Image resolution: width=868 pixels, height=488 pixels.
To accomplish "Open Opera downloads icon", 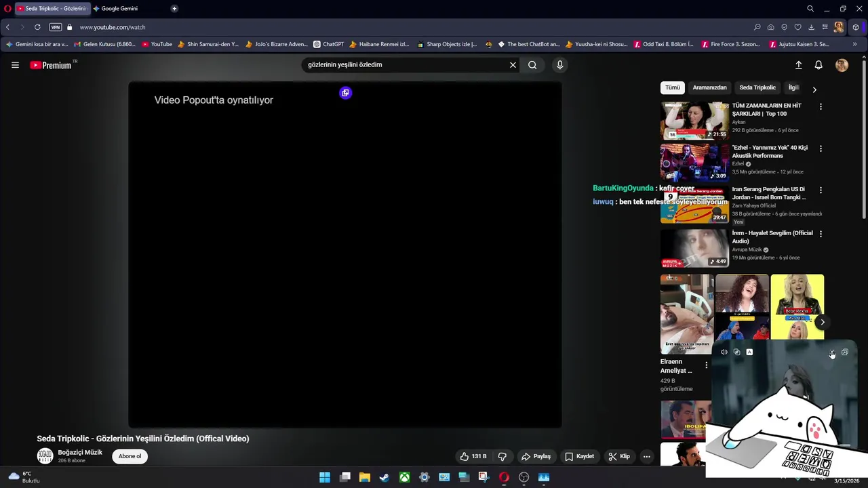I will click(812, 27).
